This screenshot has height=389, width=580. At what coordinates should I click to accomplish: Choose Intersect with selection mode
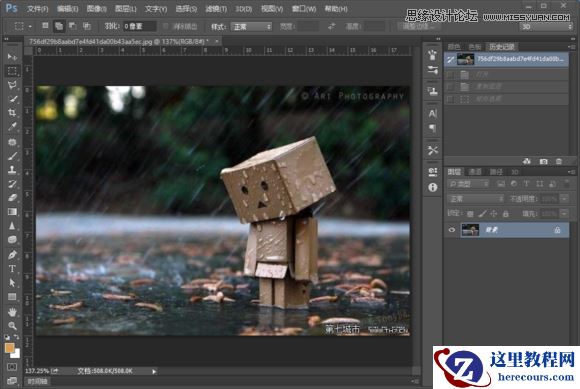pyautogui.click(x=87, y=26)
